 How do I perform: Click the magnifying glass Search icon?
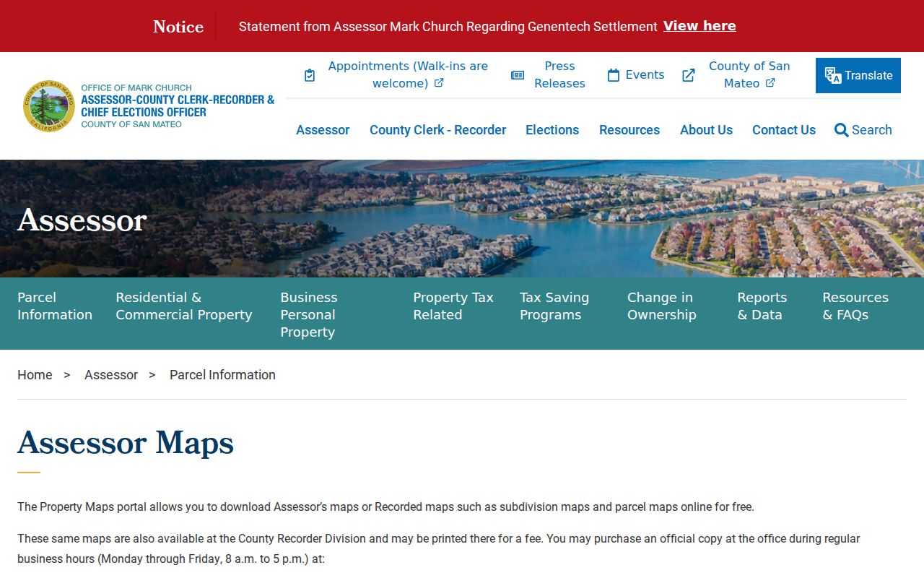842,130
